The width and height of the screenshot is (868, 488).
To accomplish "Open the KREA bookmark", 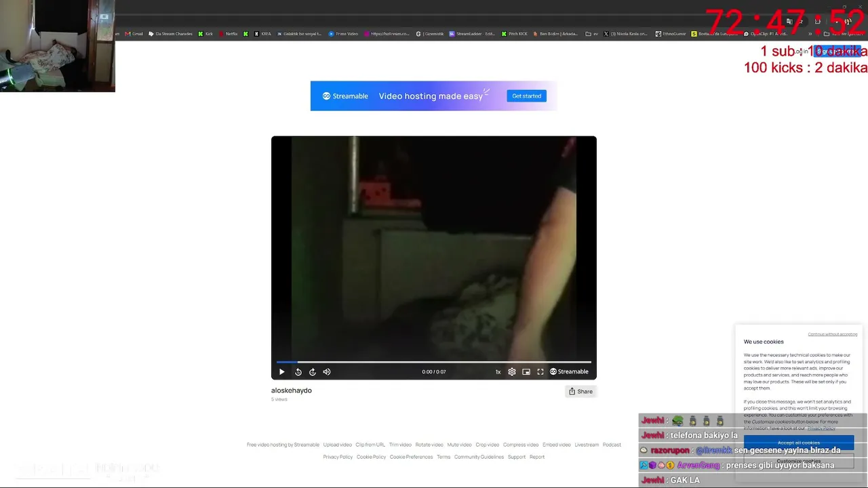I will pyautogui.click(x=262, y=34).
